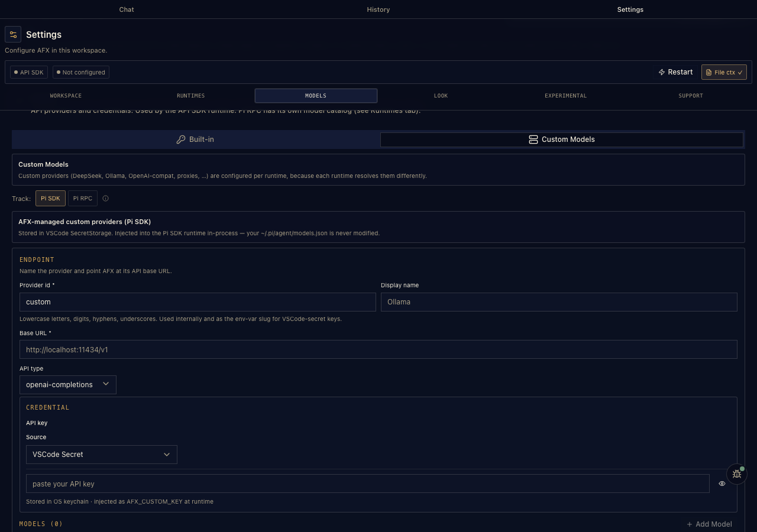Viewport: 757px width, 532px height.
Task: Focus the Display name field
Action: coord(559,302)
